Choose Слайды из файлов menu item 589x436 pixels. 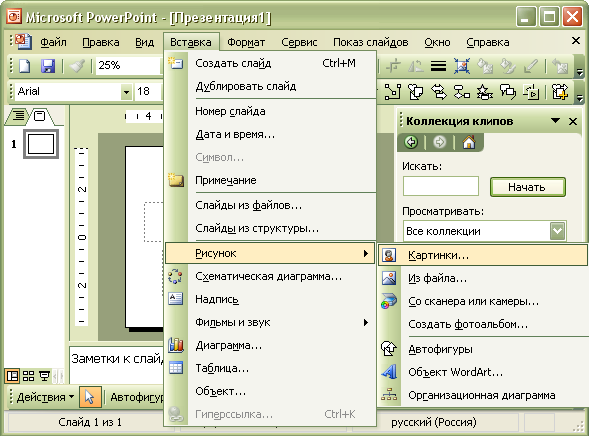270,205
